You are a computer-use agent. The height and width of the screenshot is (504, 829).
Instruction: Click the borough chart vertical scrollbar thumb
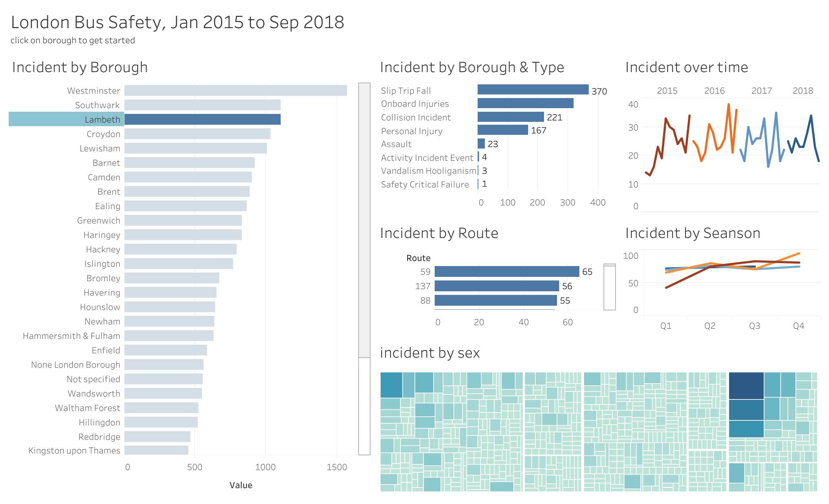[364, 220]
